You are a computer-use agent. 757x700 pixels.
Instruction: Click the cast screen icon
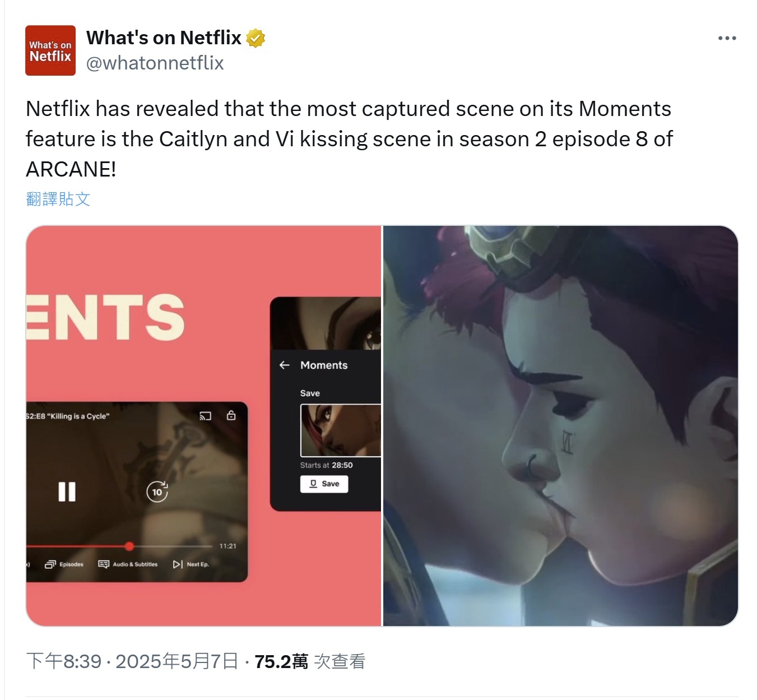click(206, 416)
